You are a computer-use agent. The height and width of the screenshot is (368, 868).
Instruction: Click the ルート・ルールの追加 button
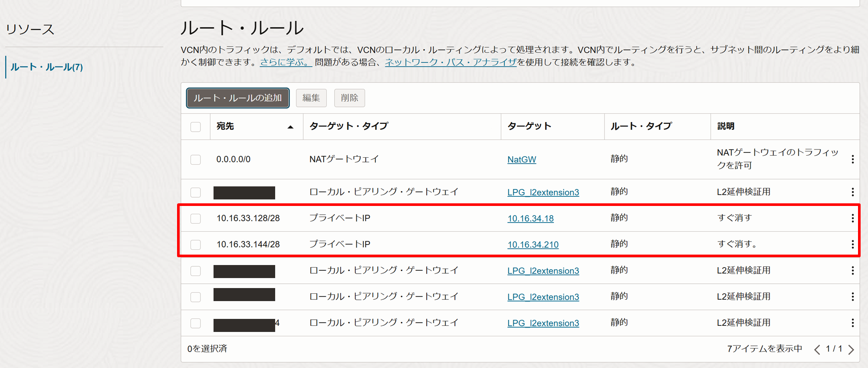[x=238, y=98]
